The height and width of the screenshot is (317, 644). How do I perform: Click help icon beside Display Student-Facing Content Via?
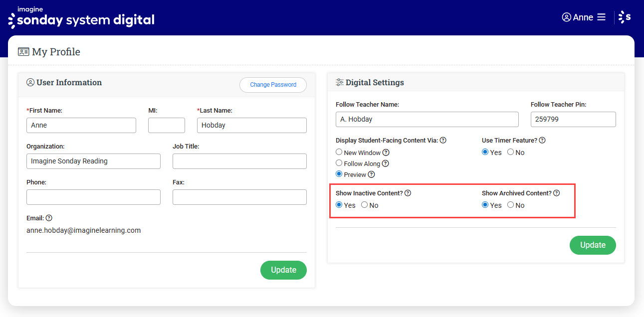[443, 141]
